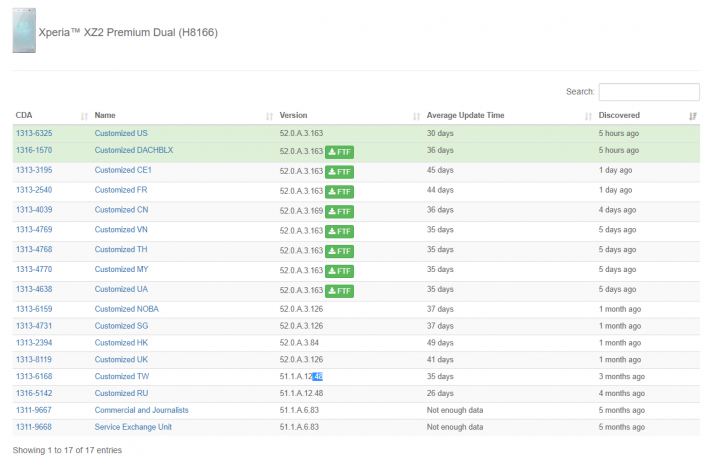Open the Customized DACHBLX link
720x470 pixels.
[x=134, y=150]
